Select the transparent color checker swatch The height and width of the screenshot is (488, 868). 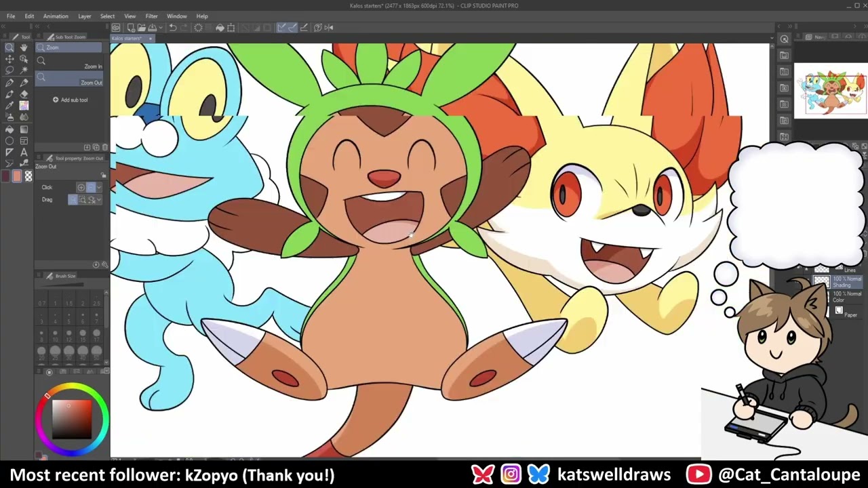(28, 176)
